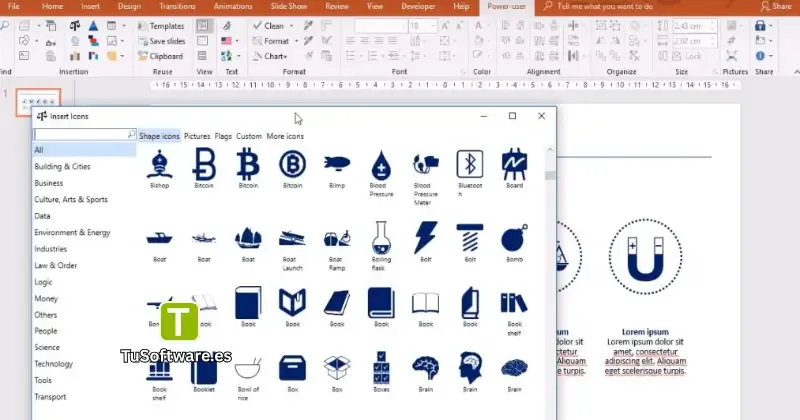Open the font name combo box
The width and height of the screenshot is (800, 420).
click(381, 26)
